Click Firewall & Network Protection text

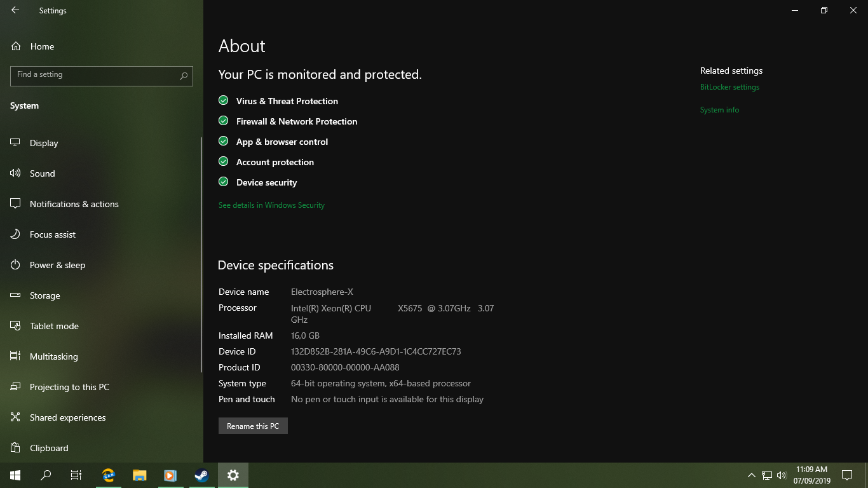(297, 121)
